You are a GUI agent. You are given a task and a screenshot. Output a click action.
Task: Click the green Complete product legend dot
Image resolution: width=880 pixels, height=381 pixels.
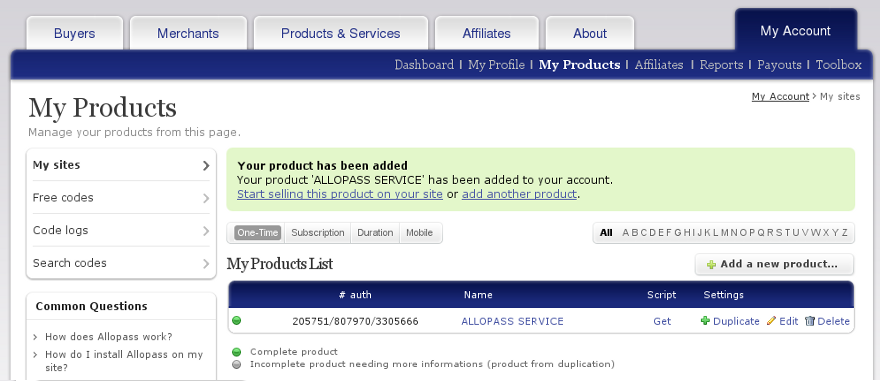tap(237, 352)
